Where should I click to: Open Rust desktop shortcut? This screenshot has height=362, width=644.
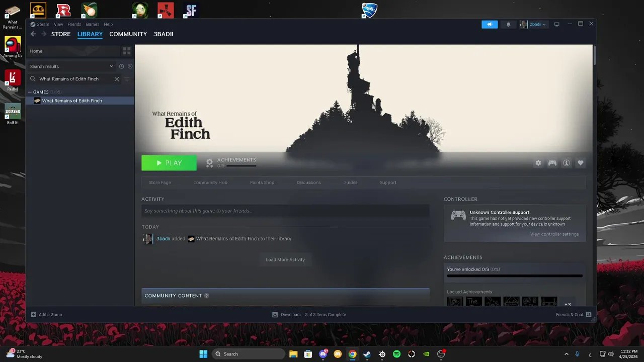click(x=166, y=10)
